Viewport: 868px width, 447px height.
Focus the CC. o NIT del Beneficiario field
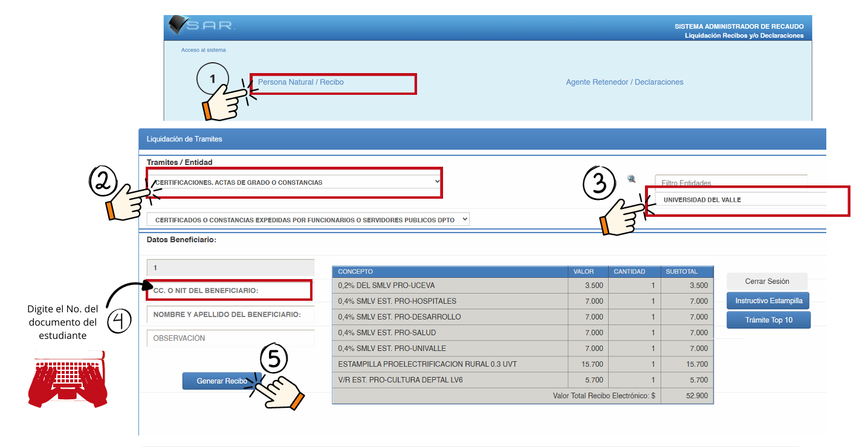coord(230,291)
